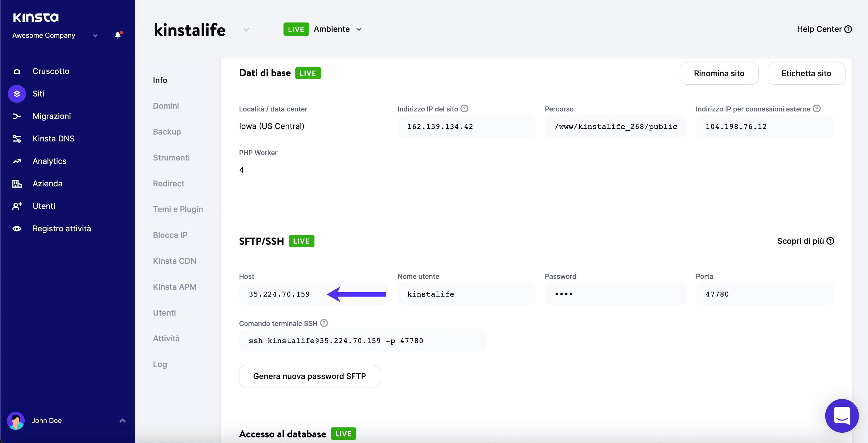
Task: Select the Siti section in sidebar
Action: 38,94
